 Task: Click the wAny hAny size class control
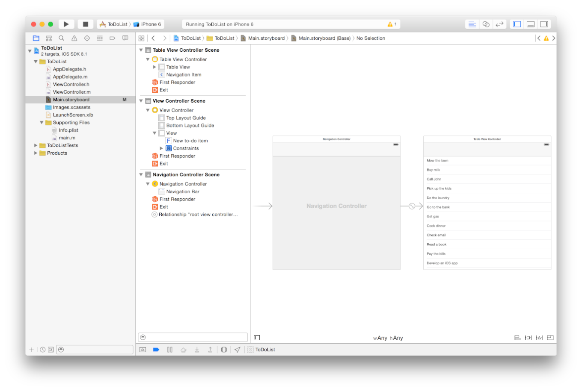pyautogui.click(x=388, y=338)
